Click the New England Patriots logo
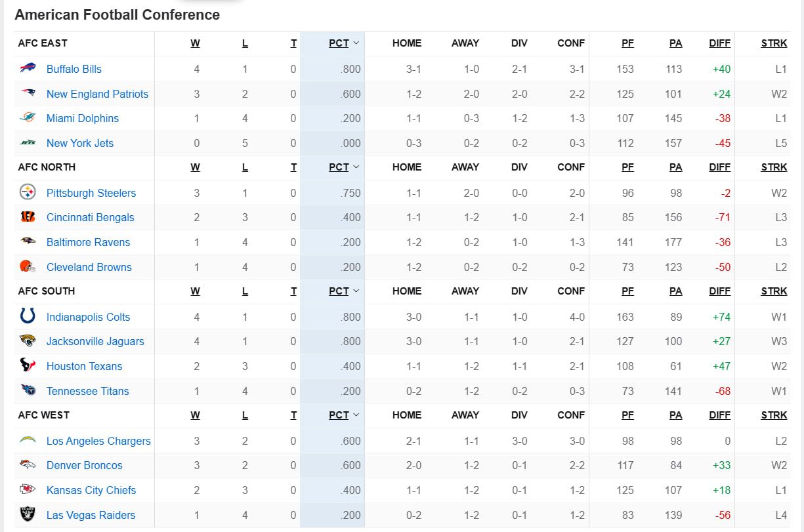The image size is (804, 532). [x=28, y=93]
